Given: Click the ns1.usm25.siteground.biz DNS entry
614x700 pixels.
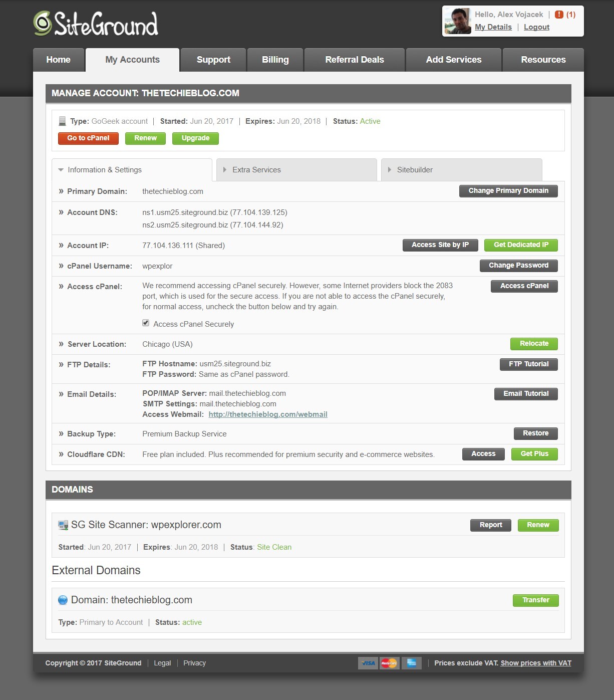Looking at the screenshot, I should tap(215, 212).
